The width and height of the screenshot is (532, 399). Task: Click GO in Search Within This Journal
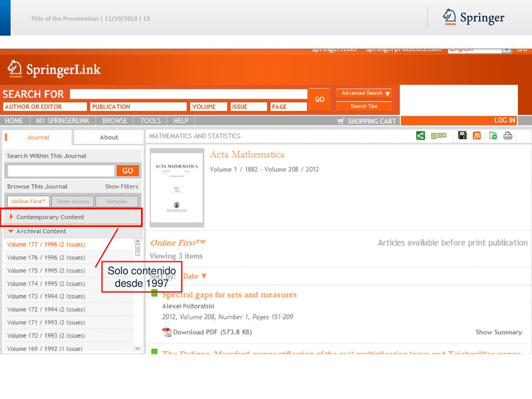(x=128, y=170)
